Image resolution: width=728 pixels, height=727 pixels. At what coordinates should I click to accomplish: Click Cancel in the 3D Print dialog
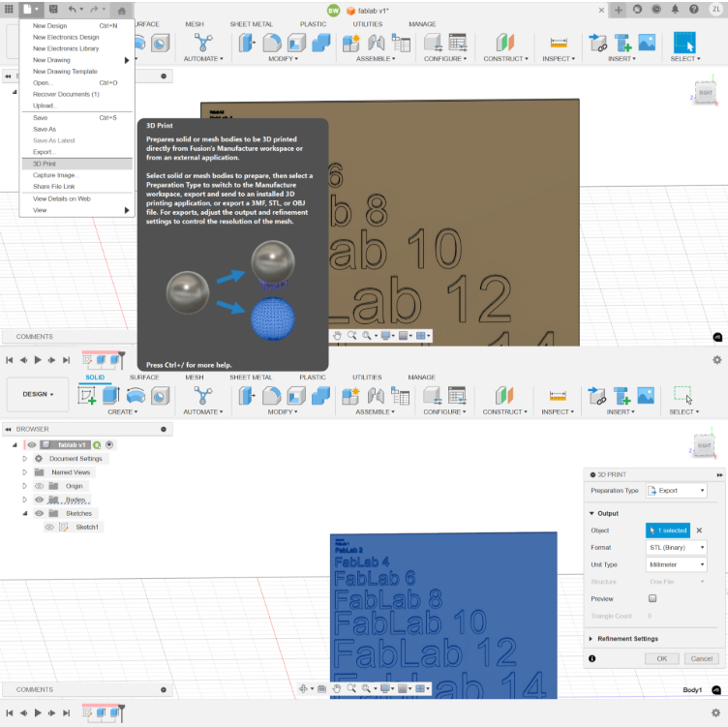coord(701,658)
